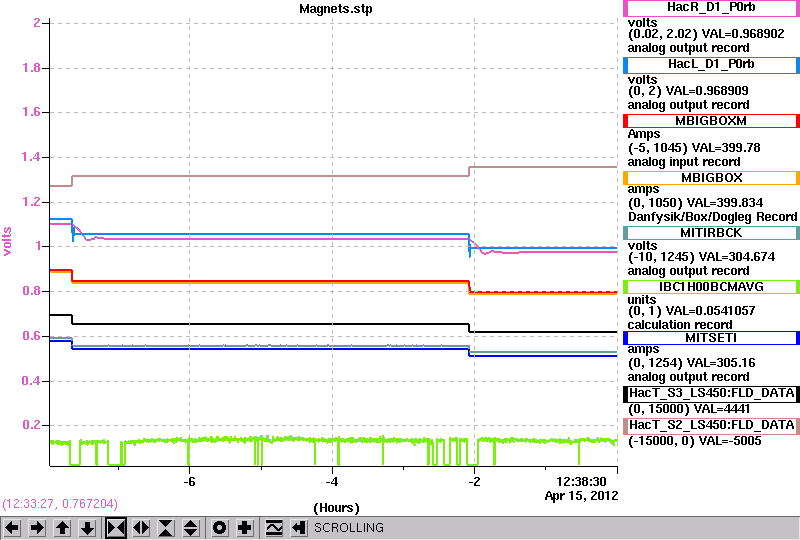Screen dimensions: 800x540
Task: Select the brown HacT_S2_LS450:FLD_DATA legend box
Action: tap(711, 426)
